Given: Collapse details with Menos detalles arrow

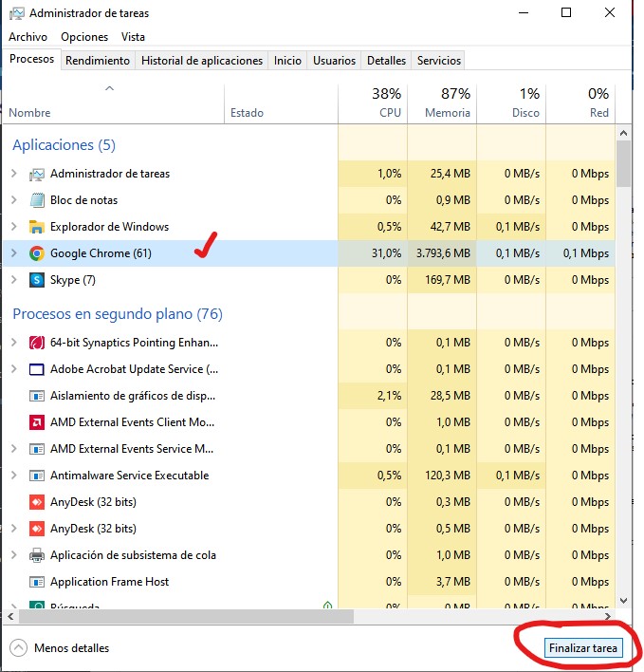Looking at the screenshot, I should click(18, 648).
